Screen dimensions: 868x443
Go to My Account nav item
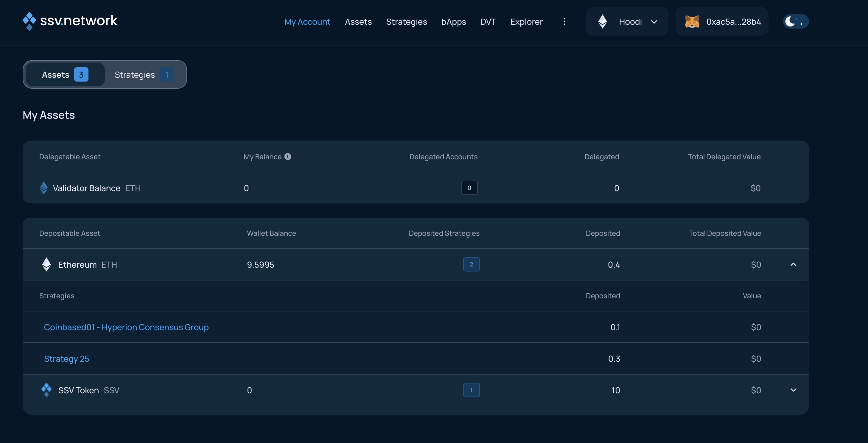pos(307,21)
